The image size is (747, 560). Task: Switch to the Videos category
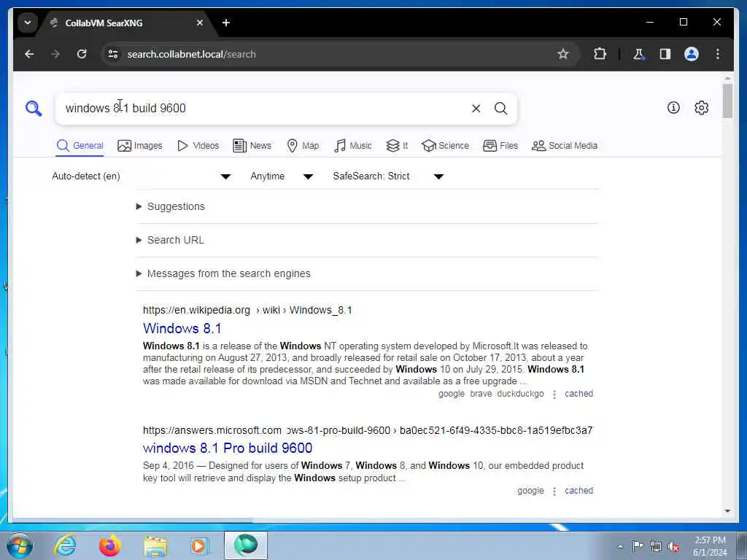coord(198,146)
